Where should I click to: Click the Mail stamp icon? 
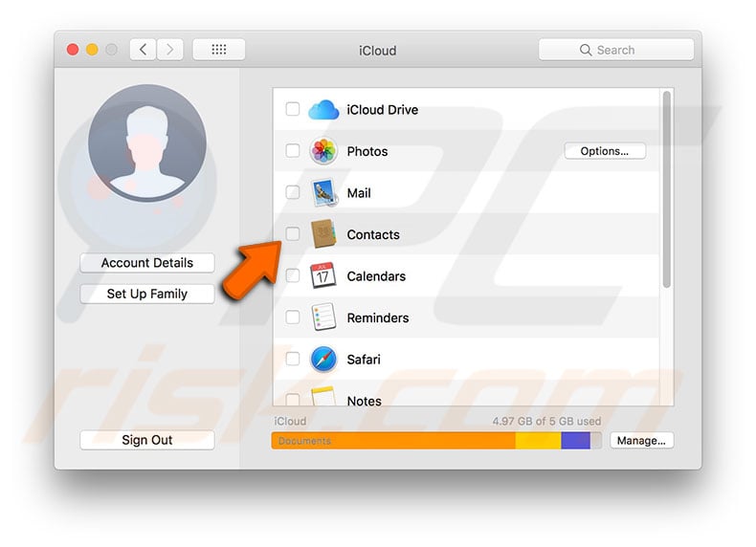pos(323,193)
